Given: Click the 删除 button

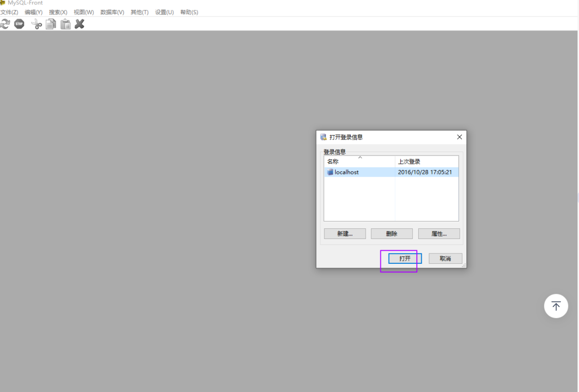Looking at the screenshot, I should [x=392, y=234].
